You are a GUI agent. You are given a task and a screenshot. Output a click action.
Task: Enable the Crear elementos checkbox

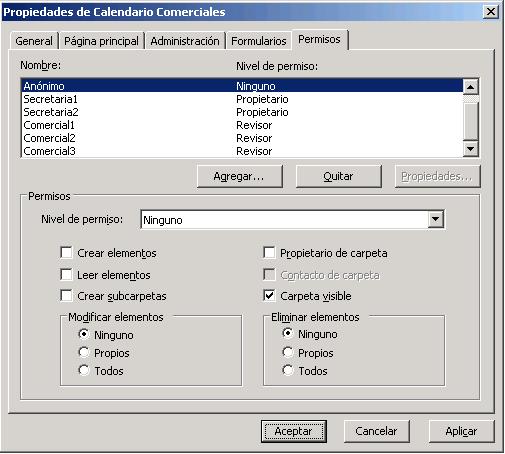(66, 253)
